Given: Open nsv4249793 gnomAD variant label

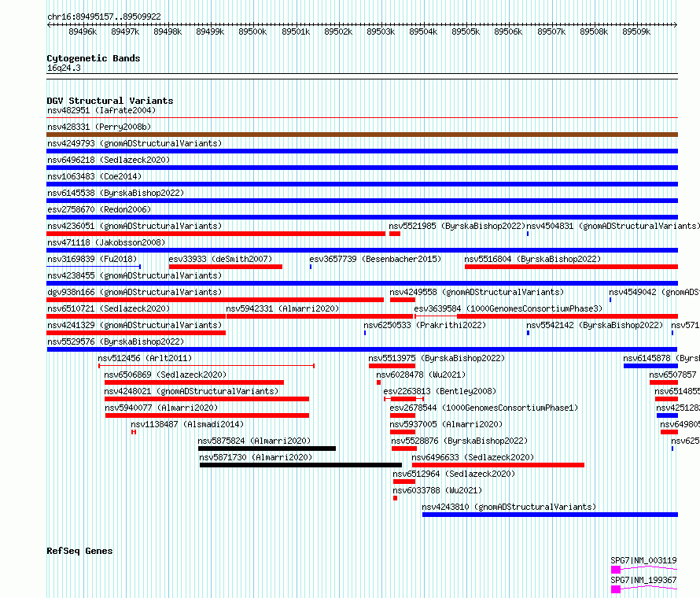Looking at the screenshot, I should point(134,143).
